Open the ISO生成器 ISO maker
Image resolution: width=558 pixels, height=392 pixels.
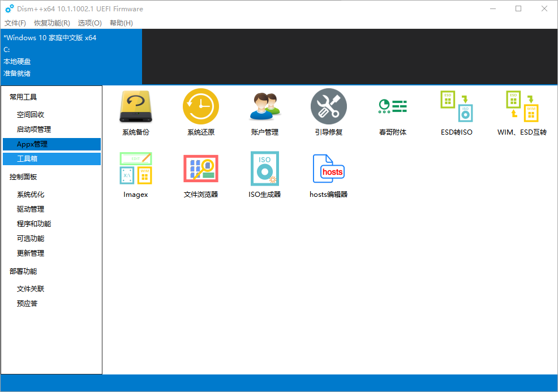[x=265, y=169]
